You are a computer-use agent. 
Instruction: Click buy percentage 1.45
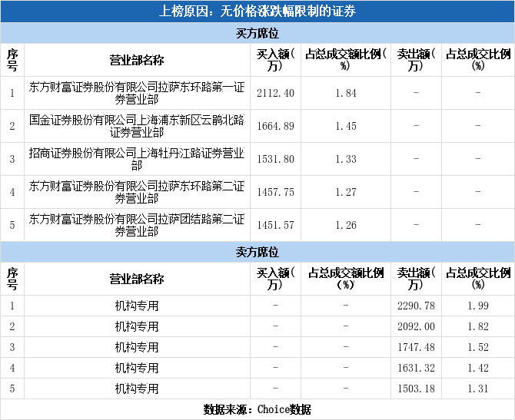click(x=346, y=126)
